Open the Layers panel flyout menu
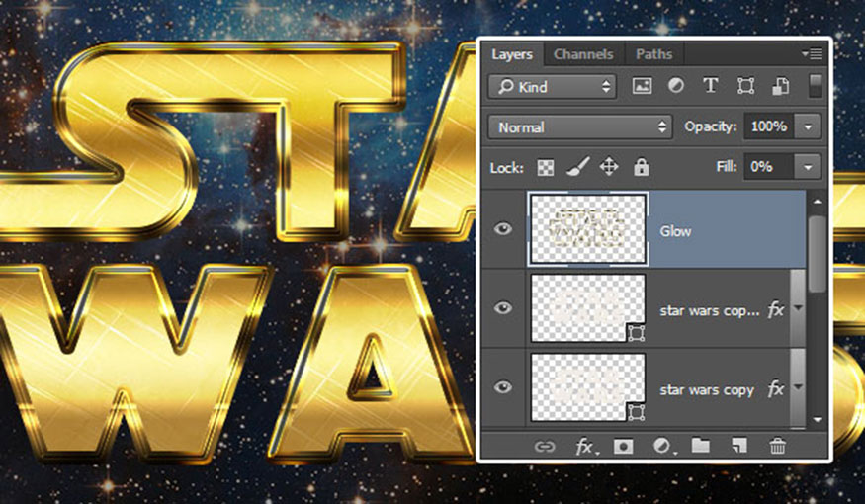The height and width of the screenshot is (504, 865). pyautogui.click(x=812, y=54)
